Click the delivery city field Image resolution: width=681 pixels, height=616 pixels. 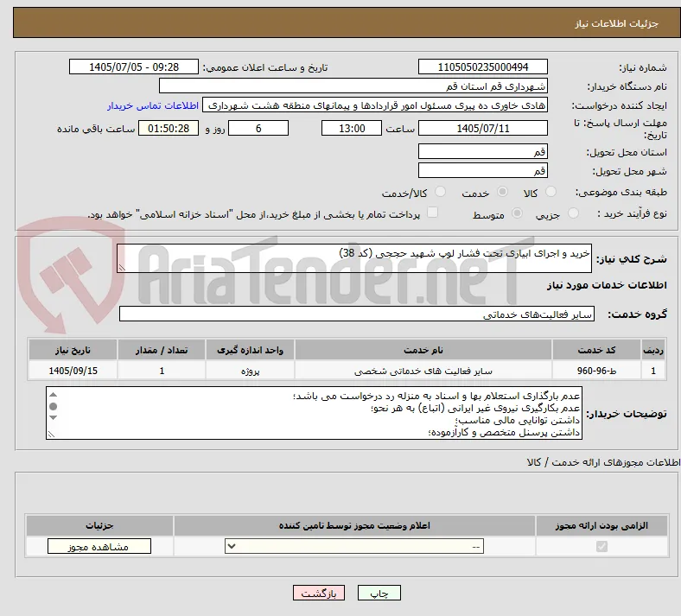[x=482, y=170]
